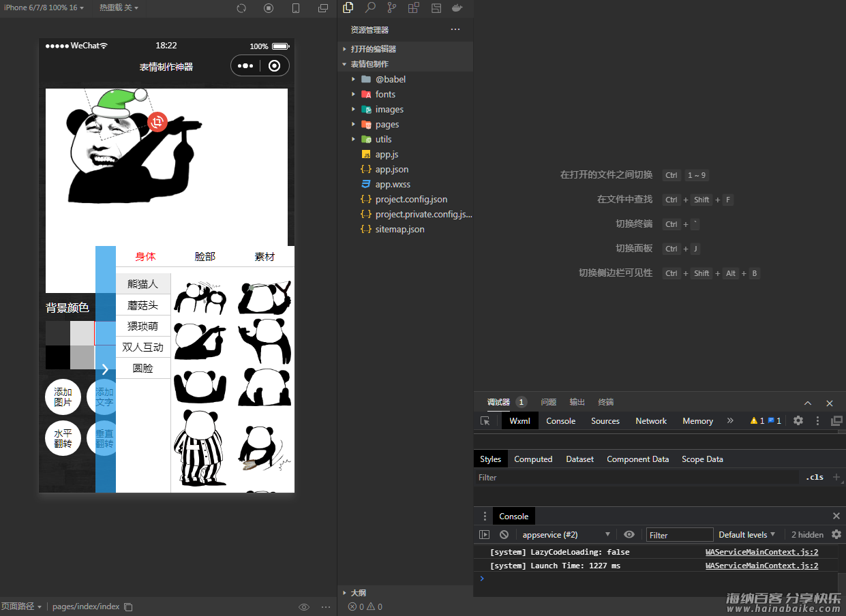Choose the dark gray top background swatch
The height and width of the screenshot is (616, 846).
click(58, 333)
